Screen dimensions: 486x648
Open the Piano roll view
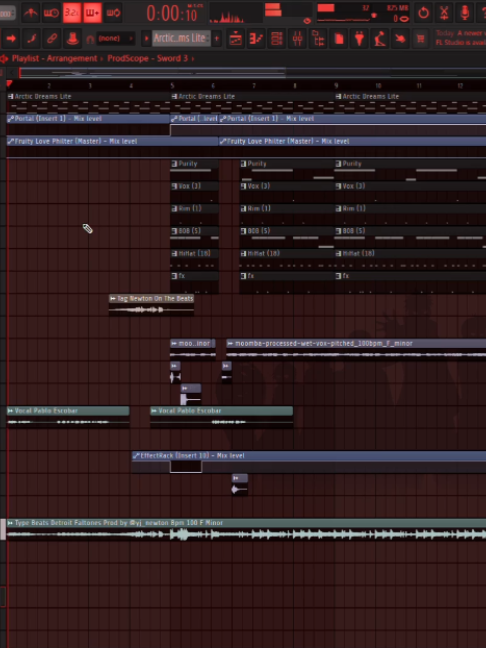click(x=256, y=39)
